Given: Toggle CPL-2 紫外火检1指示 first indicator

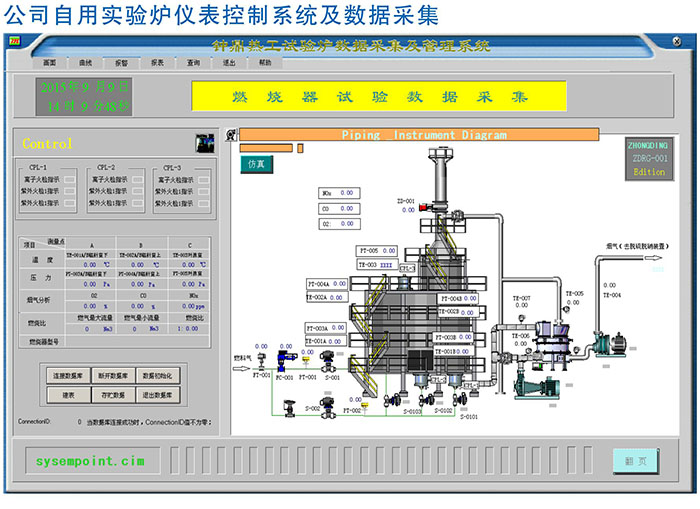Looking at the screenshot, I should (136, 191).
